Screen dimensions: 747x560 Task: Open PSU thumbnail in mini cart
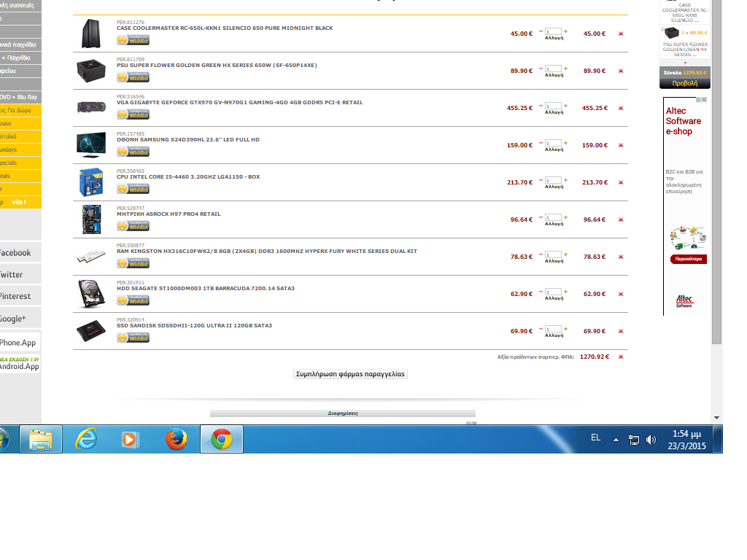[x=672, y=33]
